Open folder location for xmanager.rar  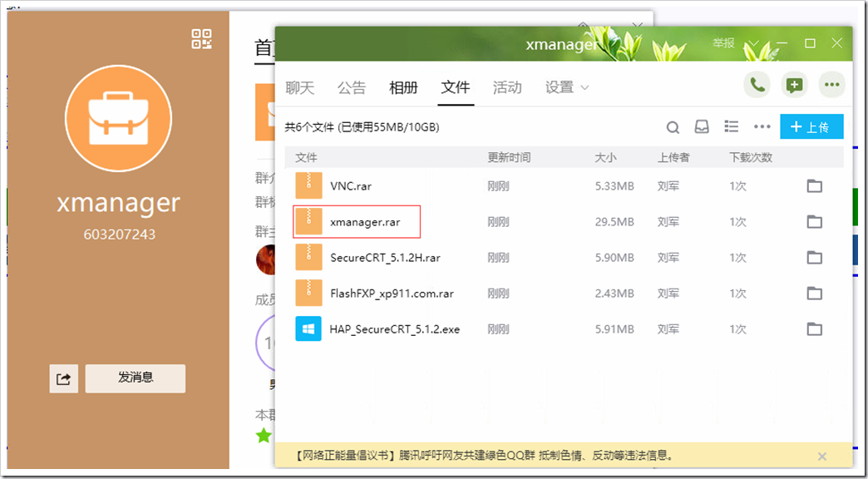[x=814, y=222]
